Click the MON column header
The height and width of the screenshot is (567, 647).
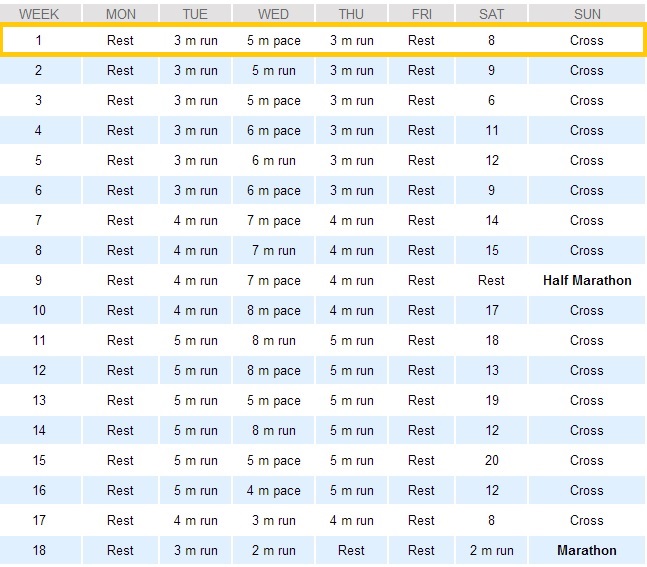coord(120,14)
